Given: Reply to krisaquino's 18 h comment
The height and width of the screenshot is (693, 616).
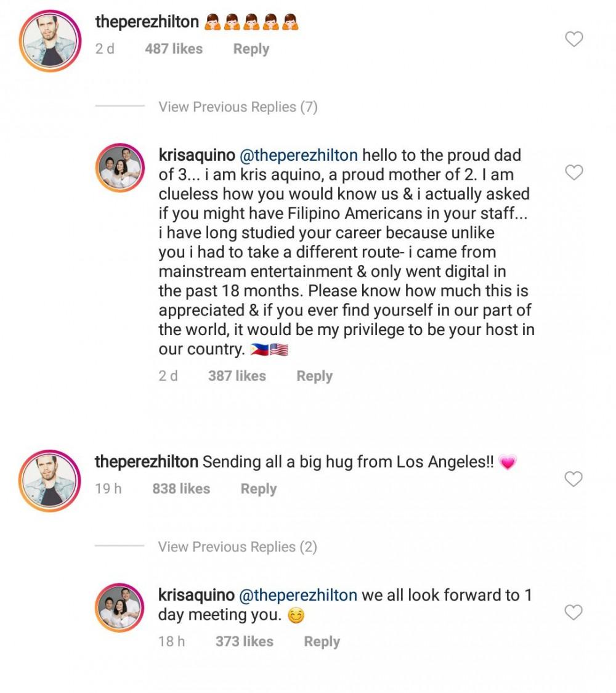Looking at the screenshot, I should pos(322,642).
